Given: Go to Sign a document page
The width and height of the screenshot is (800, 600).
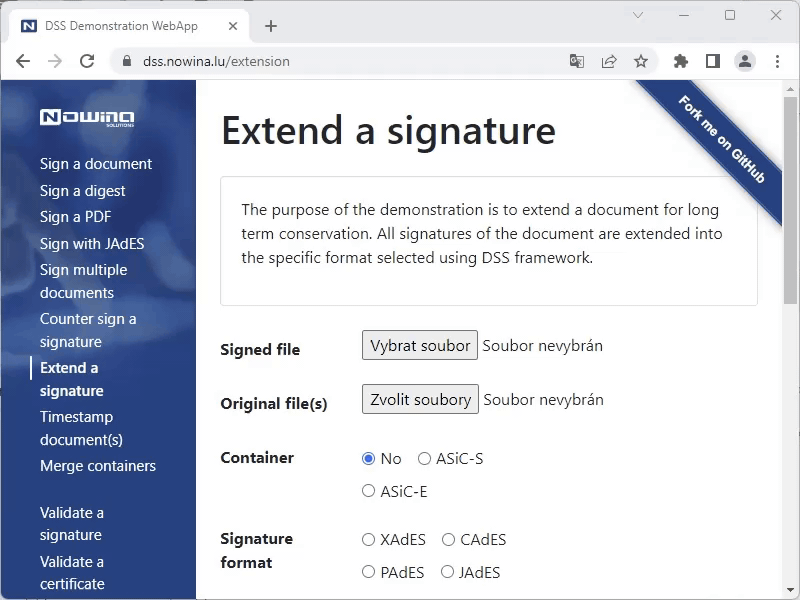Looking at the screenshot, I should (96, 164).
